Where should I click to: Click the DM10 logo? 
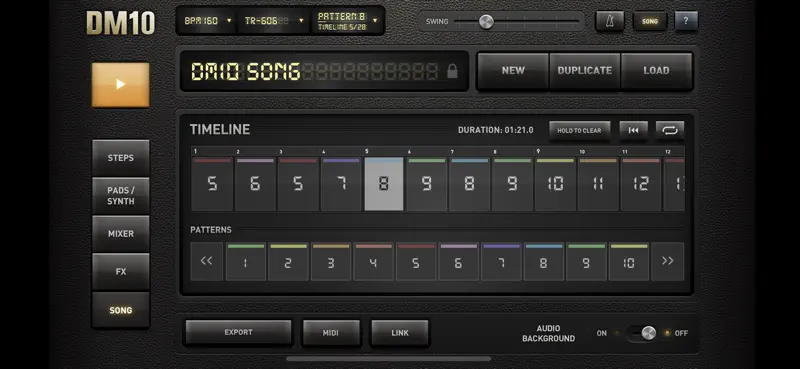tap(120, 23)
